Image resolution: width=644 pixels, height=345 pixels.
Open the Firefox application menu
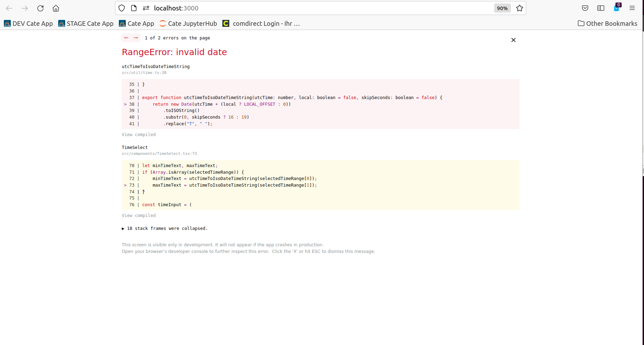[632, 8]
